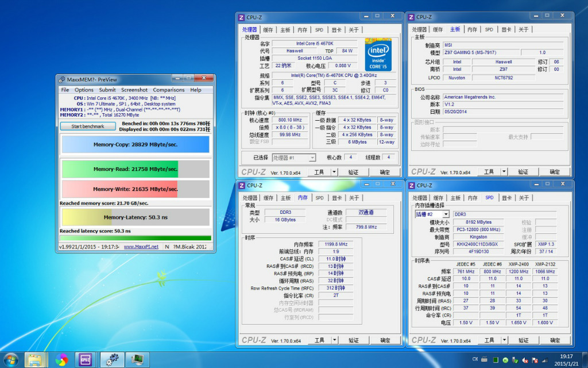Click the Action Center flag tray icon
Screen dimensions: 588x368
tap(535, 360)
